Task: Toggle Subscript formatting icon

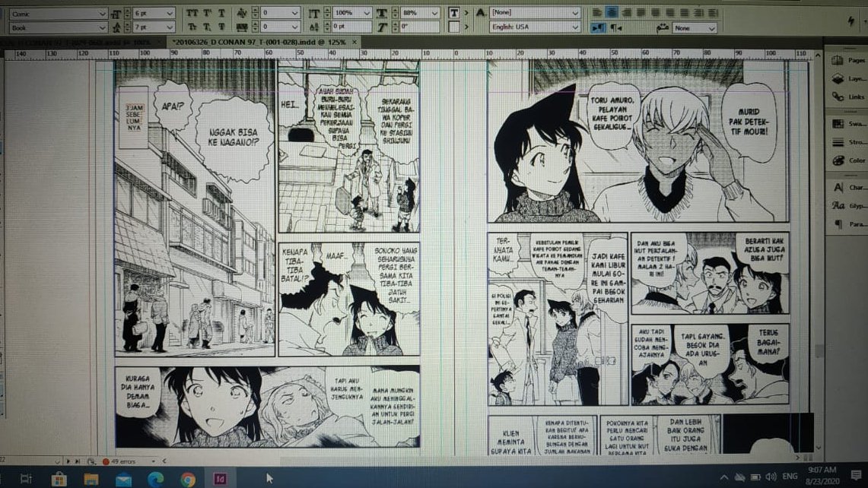Action: pos(206,27)
